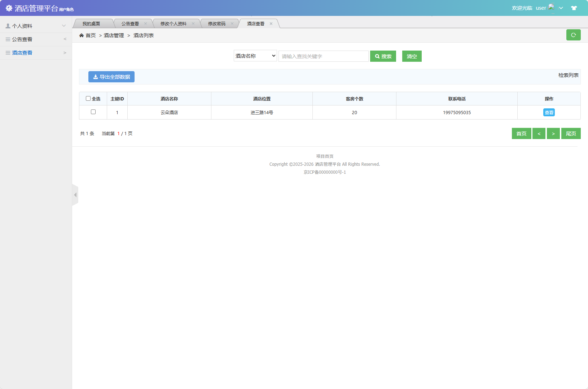View details via 查看 button for 云朵酒店
The image size is (588, 389).
549,113
